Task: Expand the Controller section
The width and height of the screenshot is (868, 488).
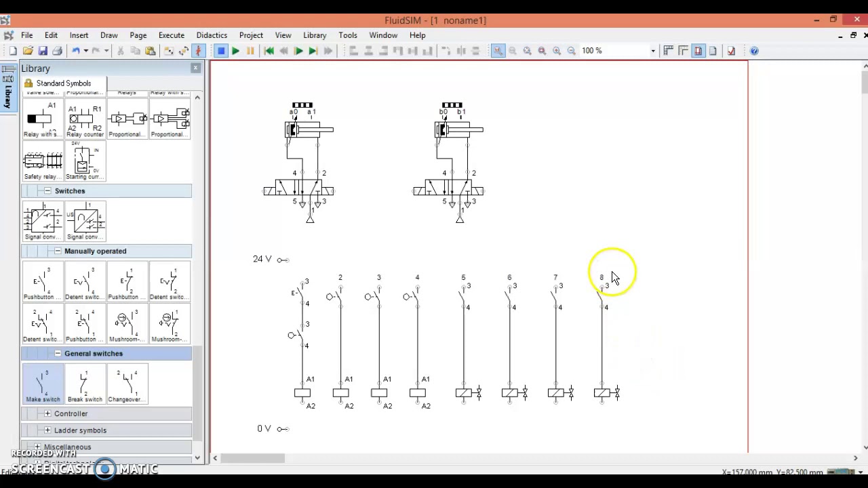Action: (47, 414)
